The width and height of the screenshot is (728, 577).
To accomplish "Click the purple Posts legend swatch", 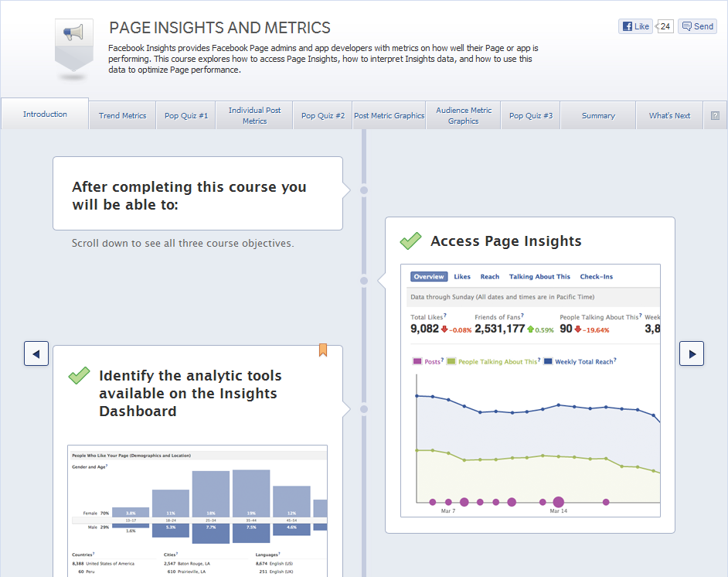I will click(x=417, y=361).
